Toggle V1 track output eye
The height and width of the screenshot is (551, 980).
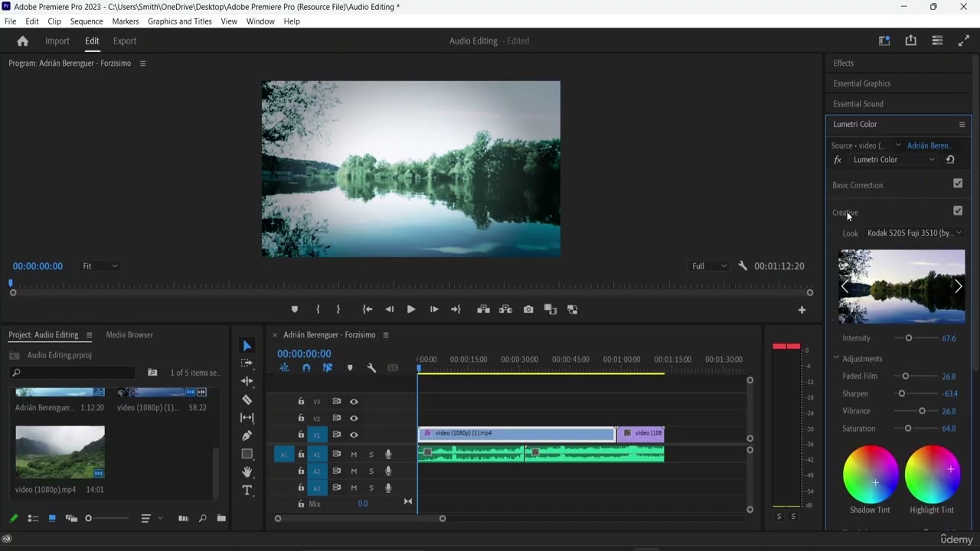click(x=354, y=435)
